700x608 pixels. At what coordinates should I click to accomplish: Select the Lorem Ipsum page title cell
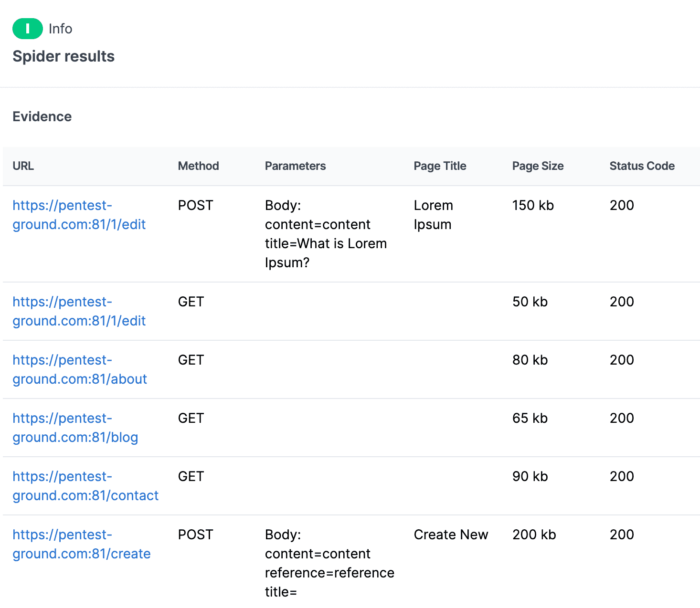point(433,215)
